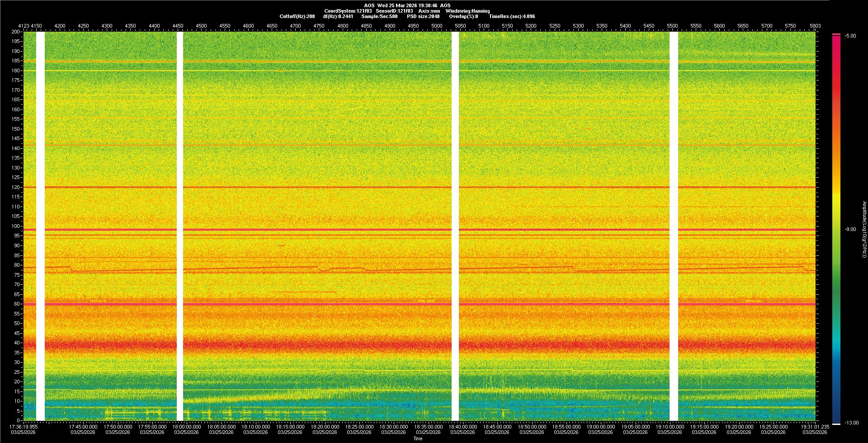Click the white data gap near 4150
Screen dimensions: 868x443
point(40,226)
